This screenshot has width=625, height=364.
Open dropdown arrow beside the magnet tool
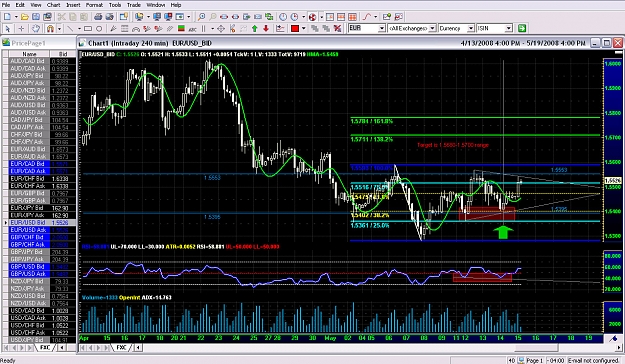[x=59, y=29]
